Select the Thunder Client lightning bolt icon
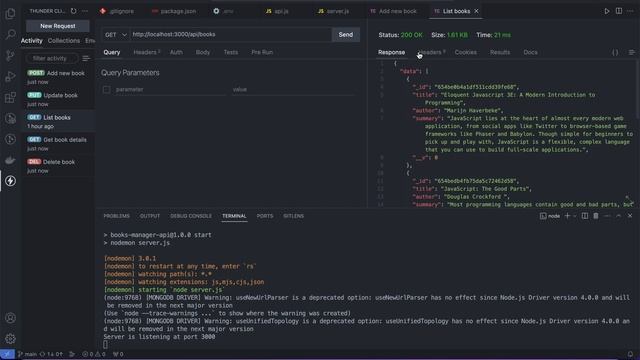Image resolution: width=640 pixels, height=360 pixels. (10, 181)
